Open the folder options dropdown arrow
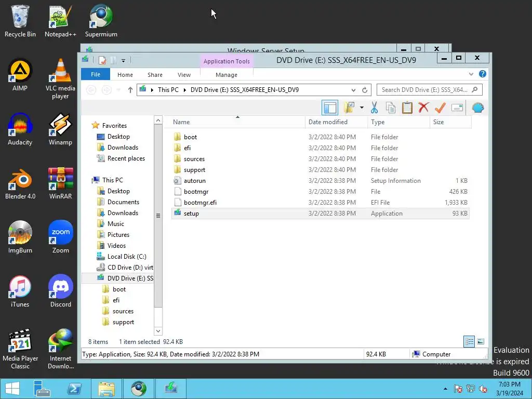Viewport: 532px width, 399px height. (362, 108)
